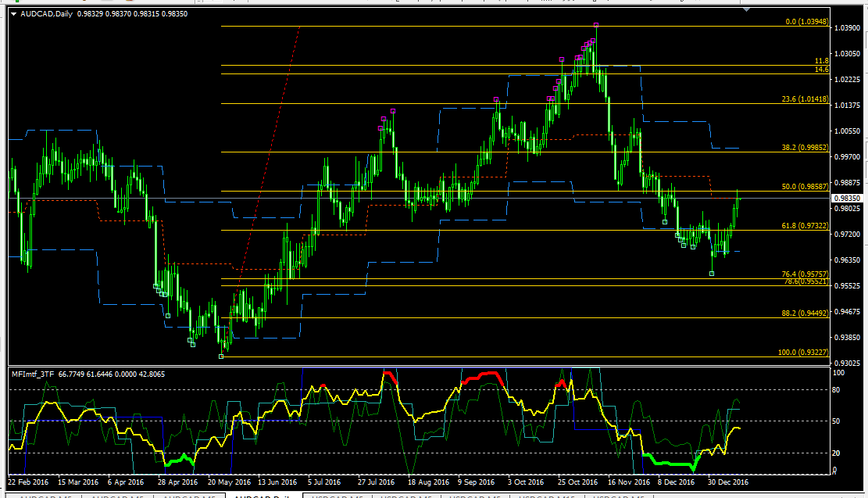Select the square marker at the 0.93227 low

[221, 356]
